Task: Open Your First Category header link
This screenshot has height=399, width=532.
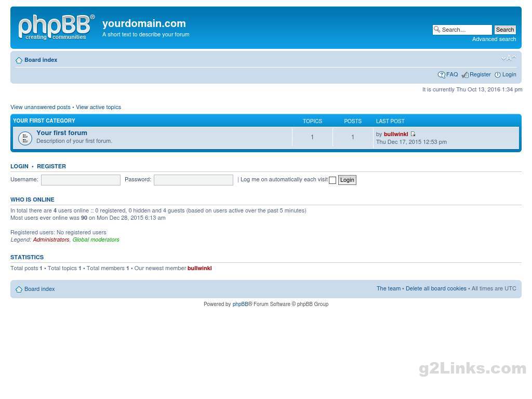Action: pyautogui.click(x=44, y=121)
